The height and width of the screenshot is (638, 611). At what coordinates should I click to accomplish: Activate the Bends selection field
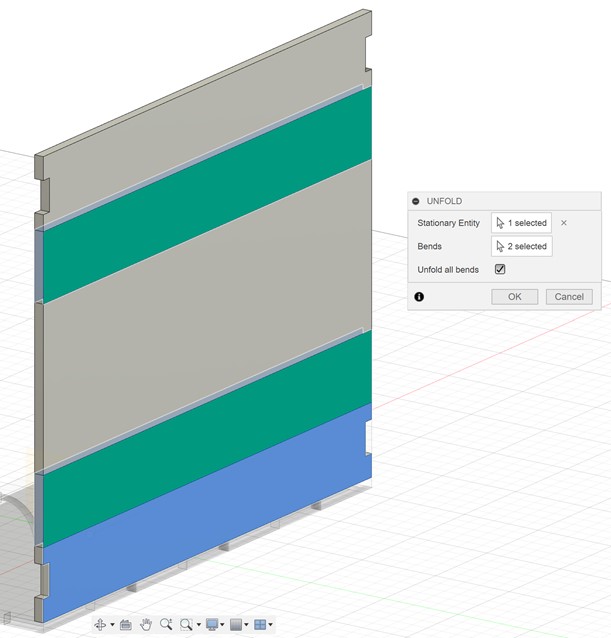pyautogui.click(x=521, y=246)
